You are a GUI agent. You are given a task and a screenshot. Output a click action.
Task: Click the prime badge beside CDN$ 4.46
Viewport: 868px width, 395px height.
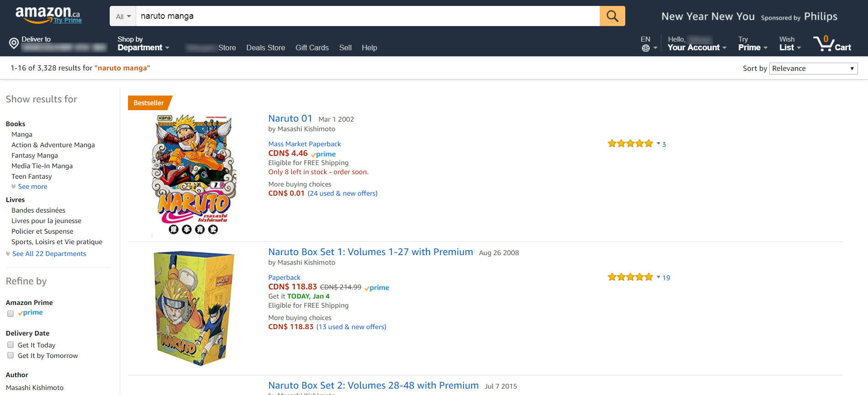tap(323, 154)
